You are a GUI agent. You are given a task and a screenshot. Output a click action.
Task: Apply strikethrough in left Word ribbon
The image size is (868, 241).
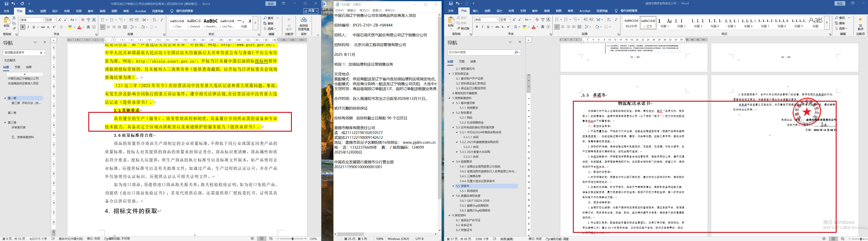tap(43, 27)
